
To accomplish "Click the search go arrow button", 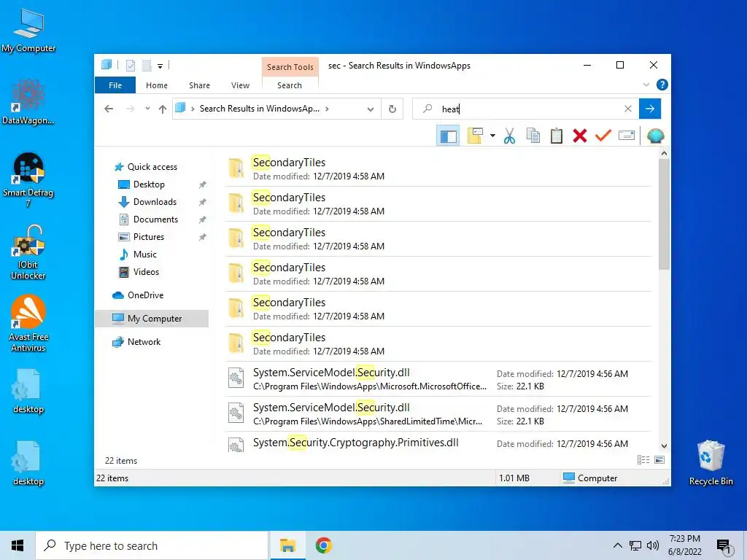I will coord(650,109).
